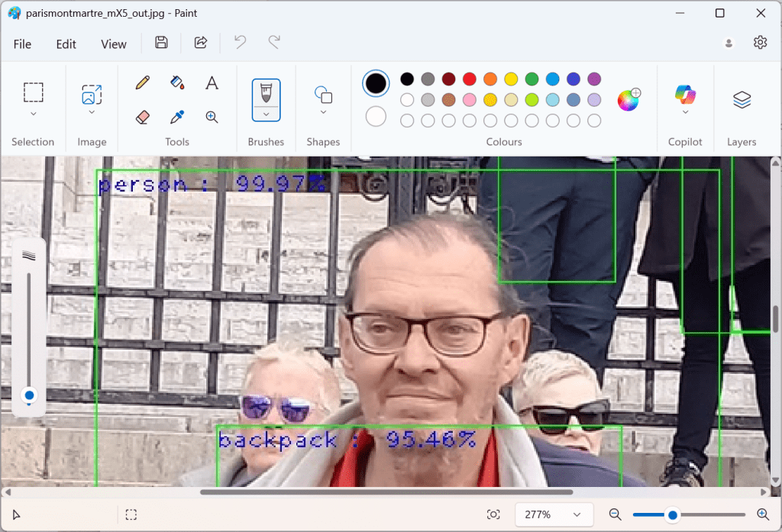
Task: Pick the red colour swatch
Action: pos(470,79)
